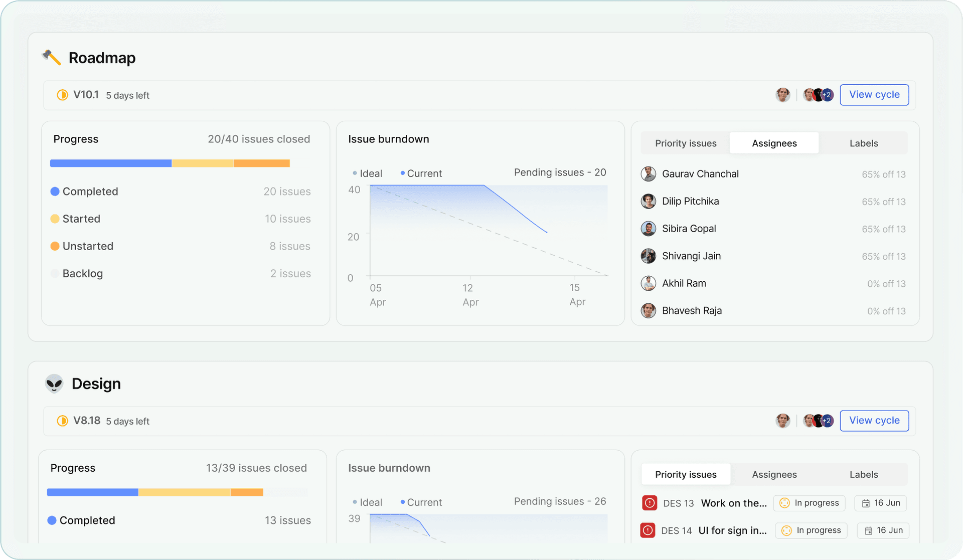The height and width of the screenshot is (560, 963).
Task: Expand the +2 assignee avatars in Roadmap
Action: pos(827,94)
